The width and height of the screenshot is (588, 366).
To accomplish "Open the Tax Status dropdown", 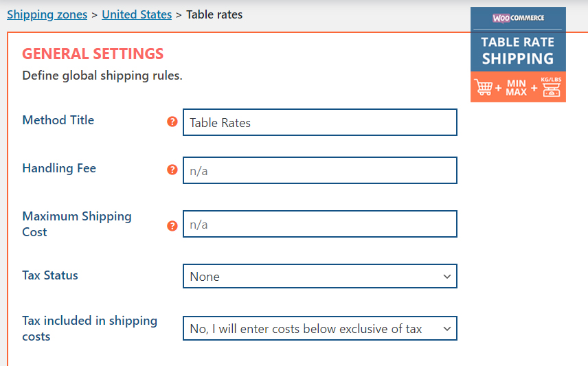I will click(320, 276).
